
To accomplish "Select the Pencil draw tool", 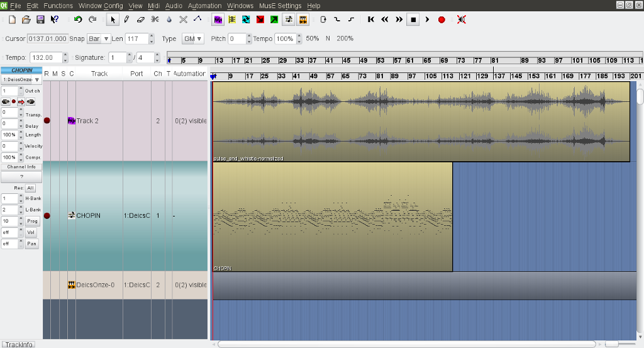I will pyautogui.click(x=127, y=20).
